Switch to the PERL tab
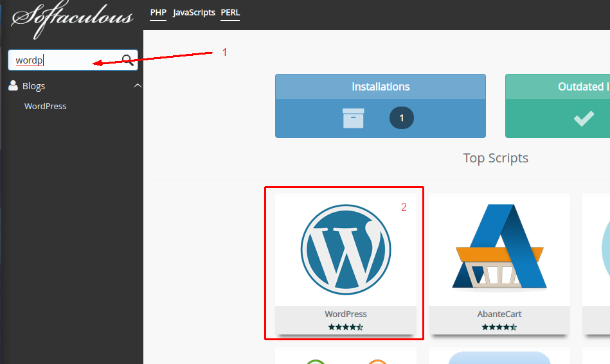The width and height of the screenshot is (610, 364). pos(230,12)
